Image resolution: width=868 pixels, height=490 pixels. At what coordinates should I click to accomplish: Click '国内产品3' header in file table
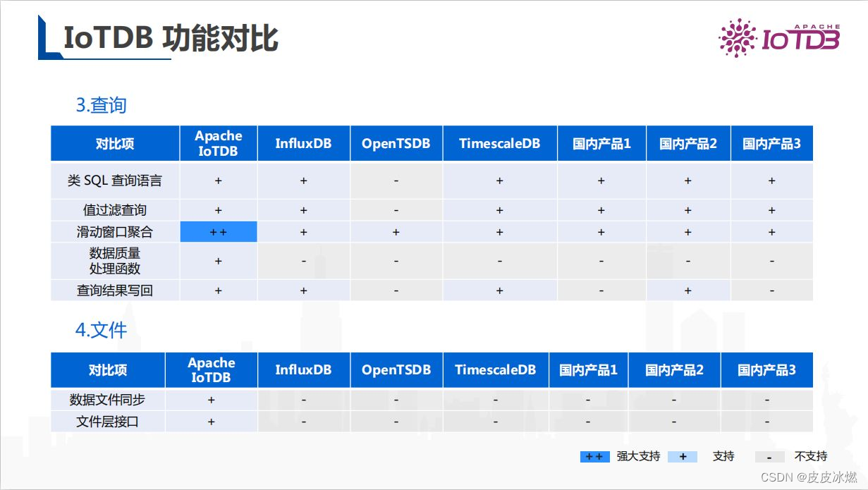tap(767, 370)
